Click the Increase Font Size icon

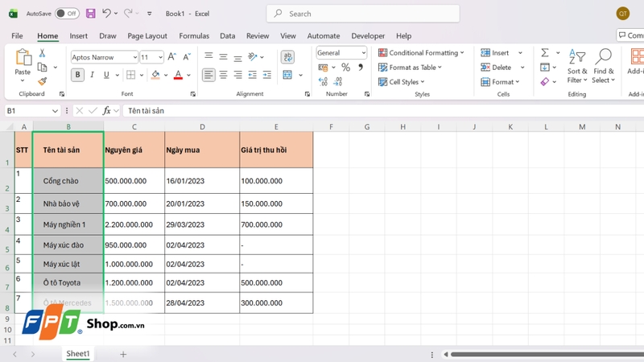pyautogui.click(x=172, y=56)
